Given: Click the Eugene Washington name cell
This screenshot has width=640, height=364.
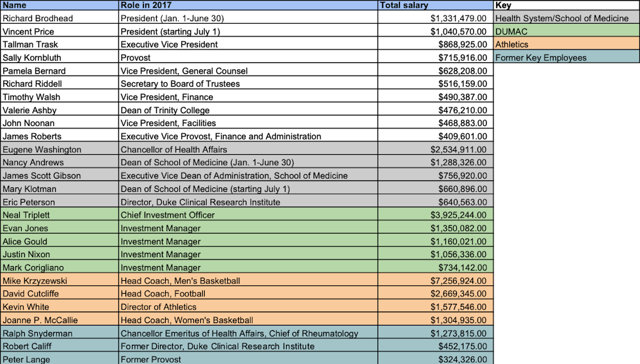Looking at the screenshot, I should pyautogui.click(x=60, y=150).
